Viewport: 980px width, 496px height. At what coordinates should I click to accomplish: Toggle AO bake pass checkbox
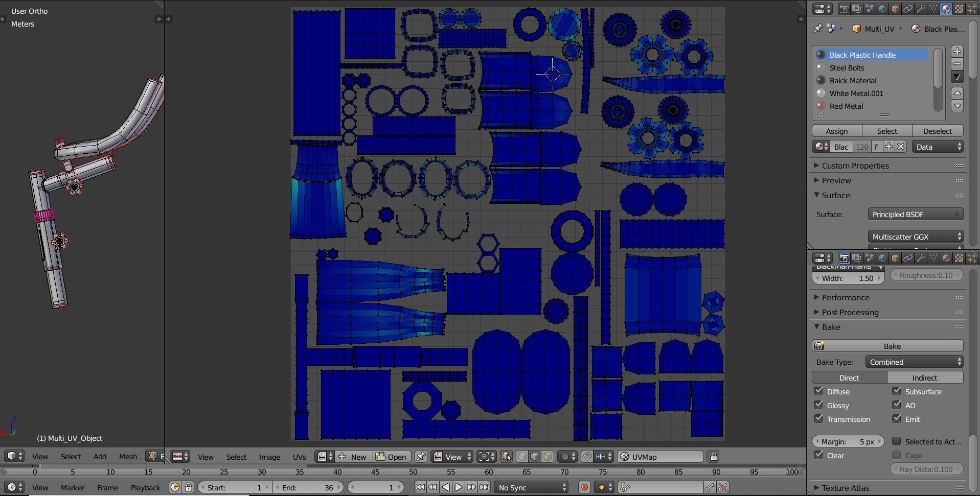[896, 405]
